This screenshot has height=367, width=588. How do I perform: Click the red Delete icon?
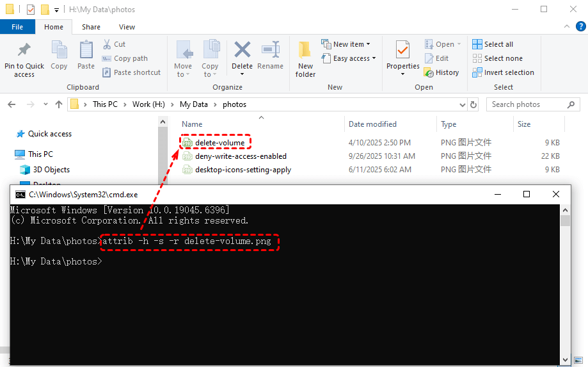click(x=242, y=50)
